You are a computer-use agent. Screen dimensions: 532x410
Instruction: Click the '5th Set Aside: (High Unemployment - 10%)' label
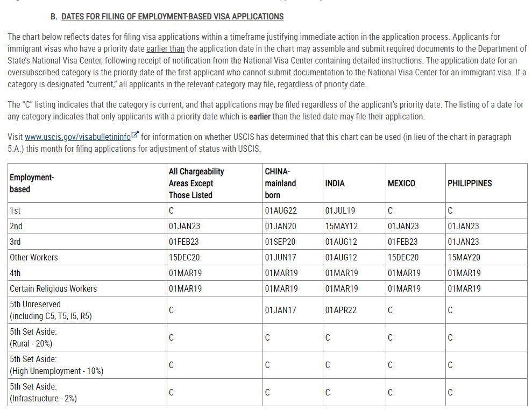tap(56, 365)
